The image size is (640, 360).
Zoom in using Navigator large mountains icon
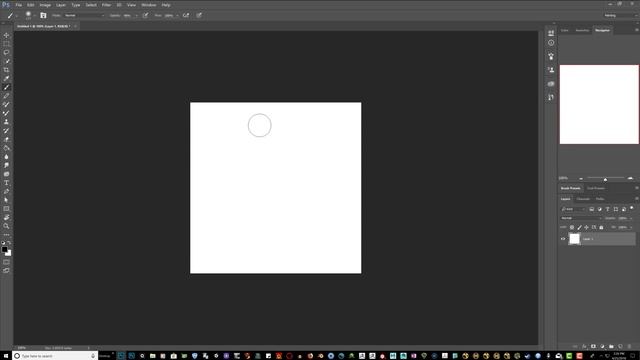[630, 178]
